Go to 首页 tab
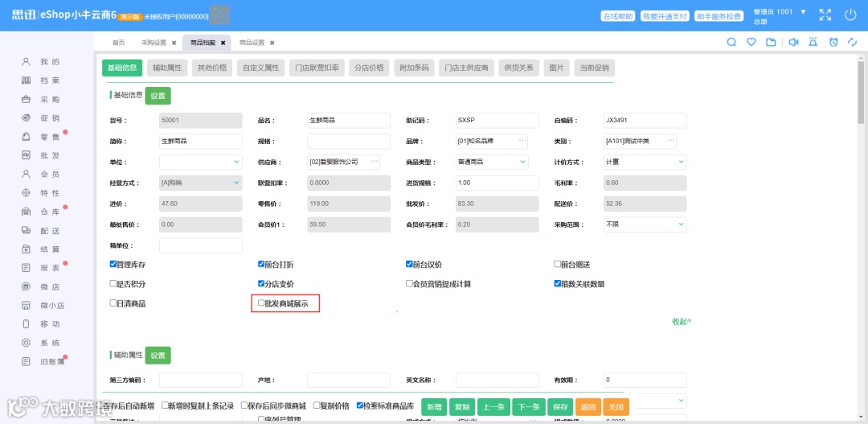 point(118,43)
